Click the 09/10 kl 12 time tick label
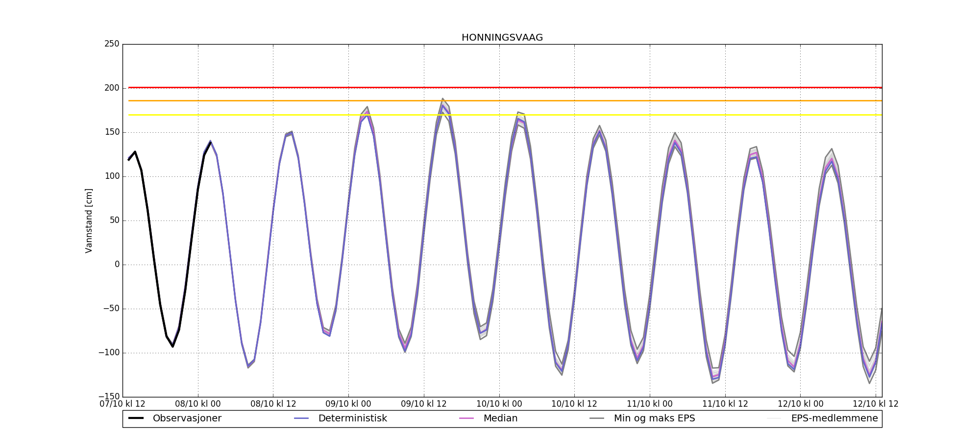The width and height of the screenshot is (980, 441). coord(424,404)
